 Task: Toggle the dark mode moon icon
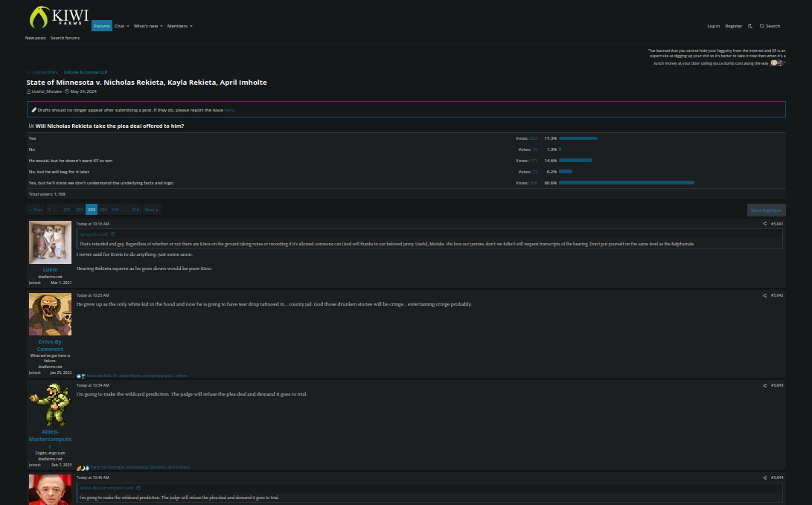(750, 26)
